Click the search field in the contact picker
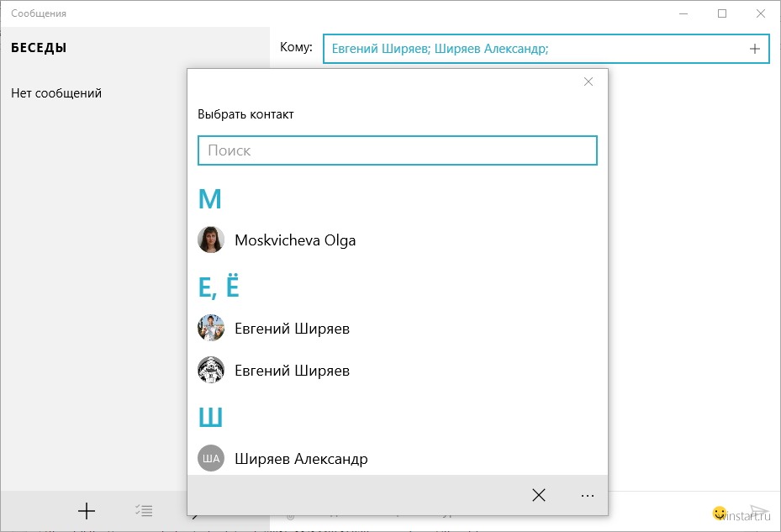Image resolution: width=781 pixels, height=532 pixels. pyautogui.click(x=397, y=150)
